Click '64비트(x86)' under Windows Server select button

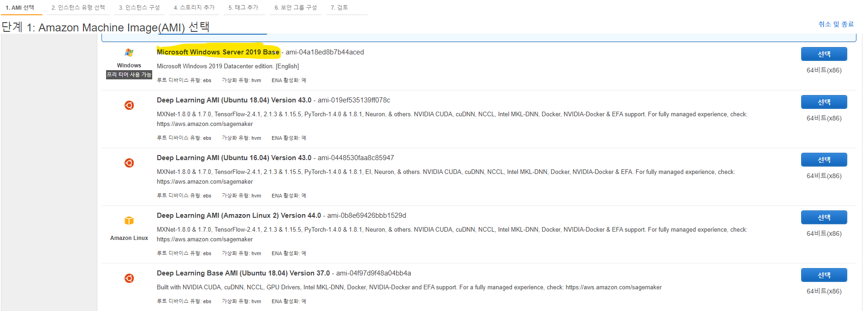coord(824,70)
